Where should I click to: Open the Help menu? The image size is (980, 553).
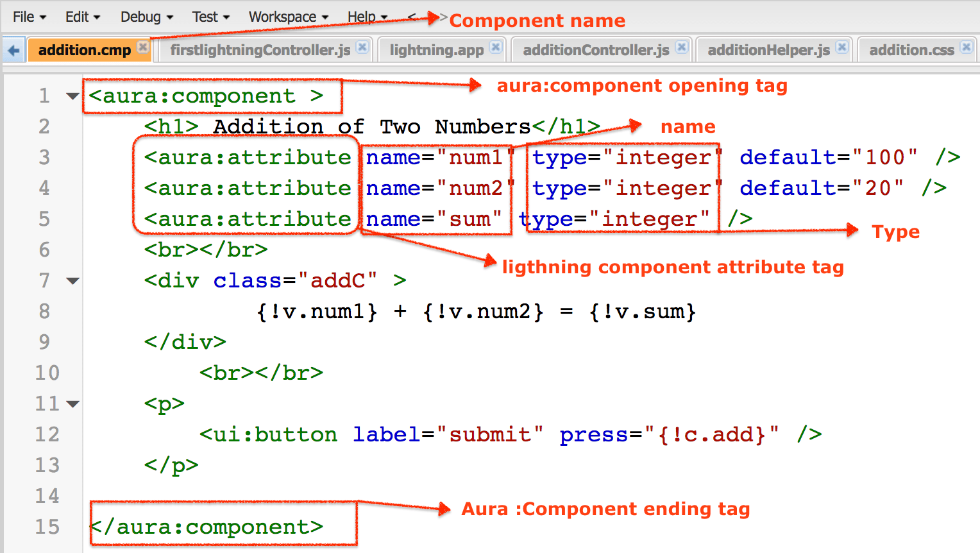coord(361,17)
